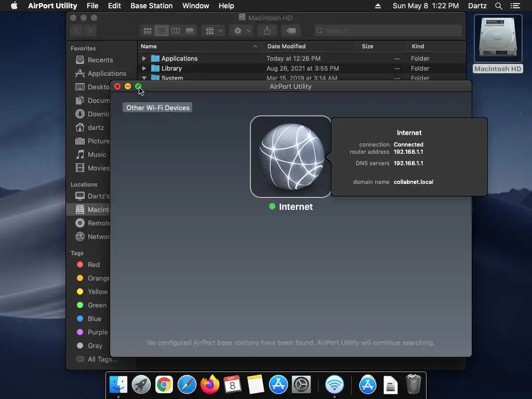
Task: Open Other Wi-Fi Devices list
Action: coord(157,108)
